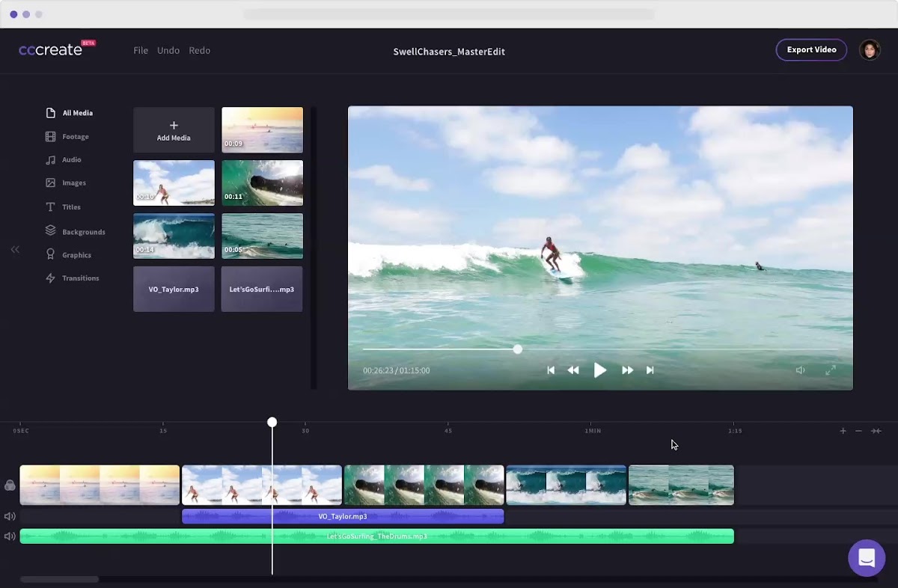
Task: Zoom in the timeline with plus icon
Action: coord(843,431)
